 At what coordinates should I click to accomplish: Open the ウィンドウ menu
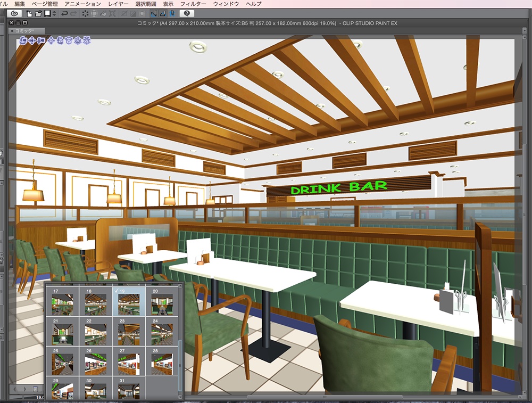226,4
